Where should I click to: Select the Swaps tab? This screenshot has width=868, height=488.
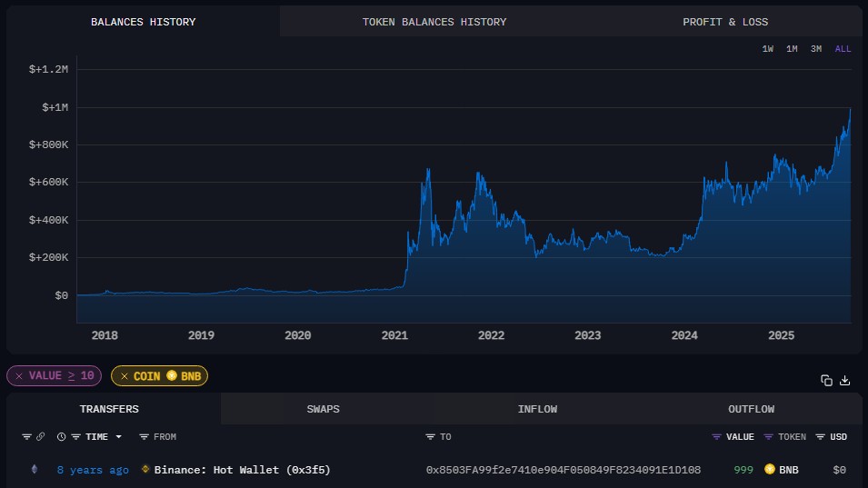coord(323,409)
